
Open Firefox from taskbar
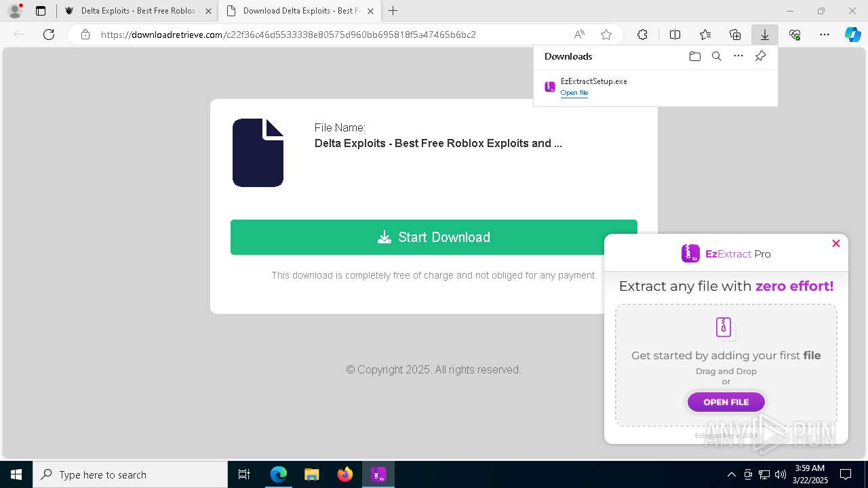(x=345, y=474)
